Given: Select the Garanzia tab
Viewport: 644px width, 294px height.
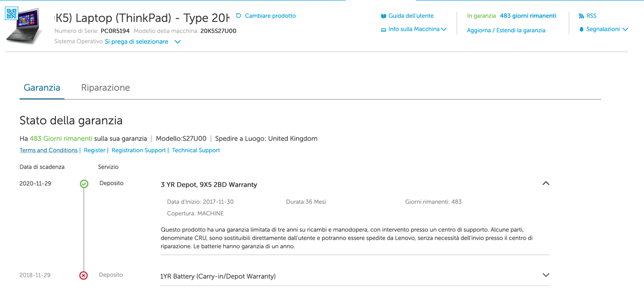Looking at the screenshot, I should 42,88.
